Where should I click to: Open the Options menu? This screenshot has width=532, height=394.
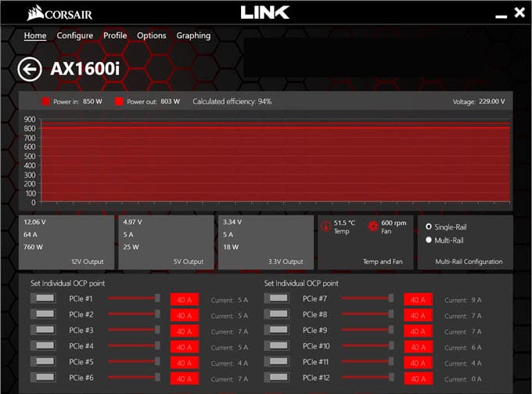pos(152,36)
